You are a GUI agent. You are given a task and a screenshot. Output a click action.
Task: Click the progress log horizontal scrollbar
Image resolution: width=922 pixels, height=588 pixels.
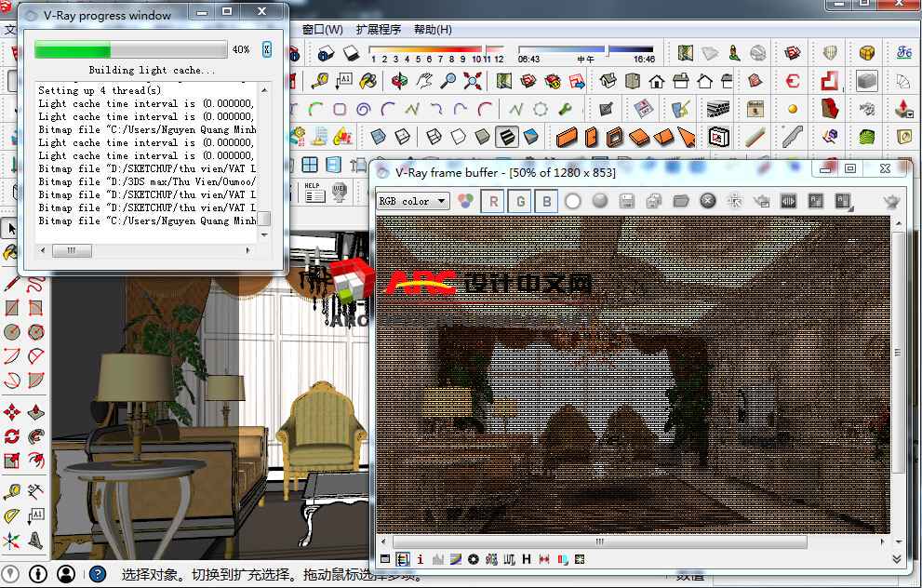click(x=147, y=250)
